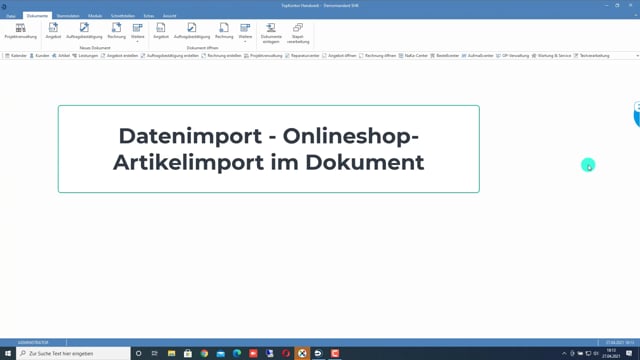Open Bestellcenter shortcut
The image size is (640, 360).
[x=445, y=56]
